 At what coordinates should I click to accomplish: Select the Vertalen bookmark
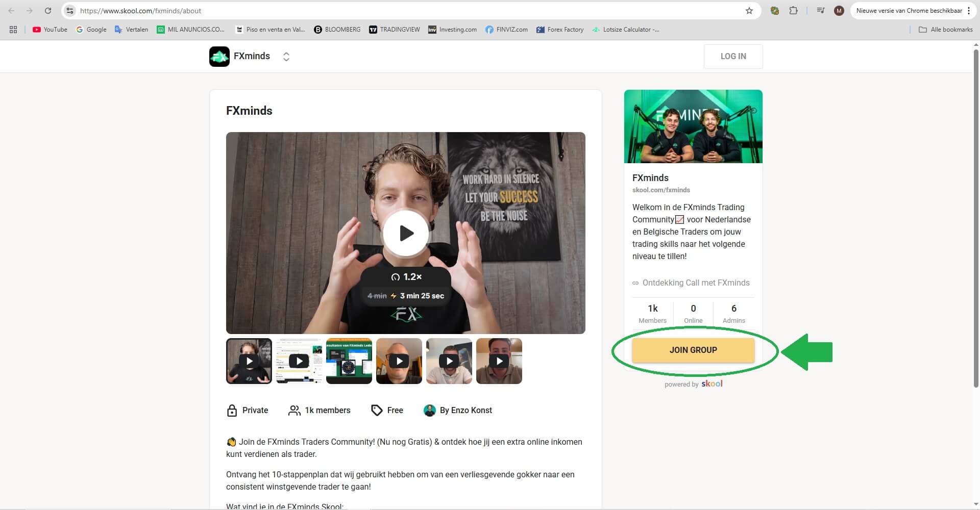[x=131, y=30]
